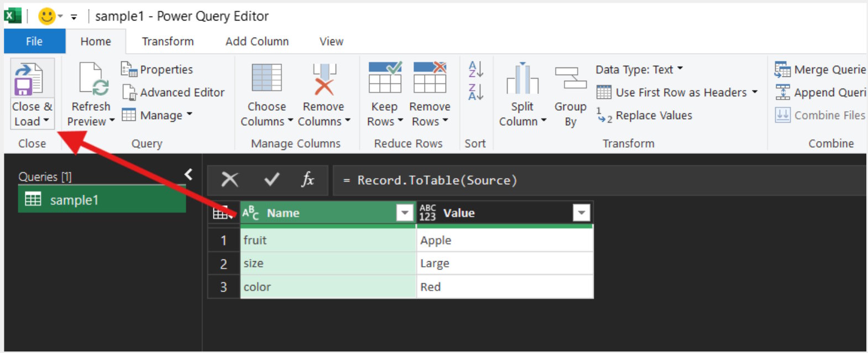Click the Split Column icon
Screen dimensions: 868x353
click(x=522, y=78)
